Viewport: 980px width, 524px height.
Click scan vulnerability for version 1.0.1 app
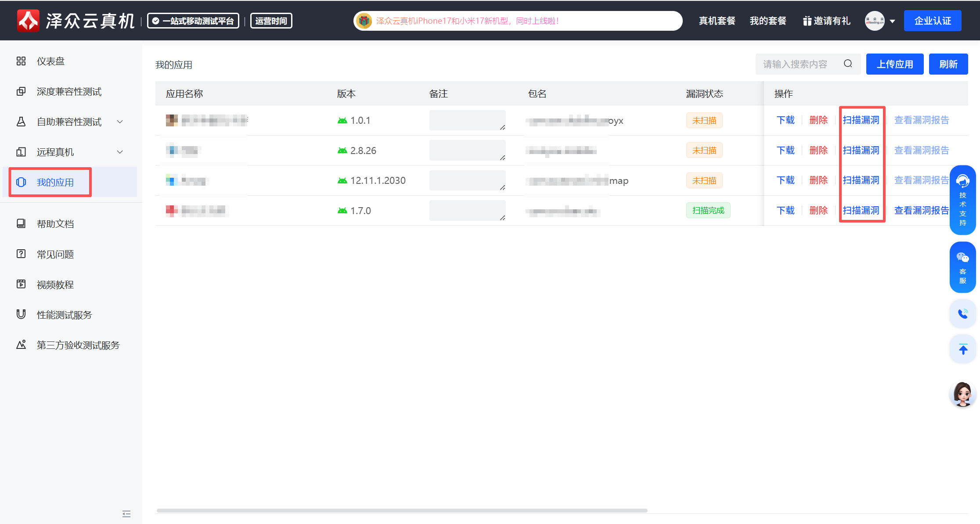pyautogui.click(x=861, y=120)
